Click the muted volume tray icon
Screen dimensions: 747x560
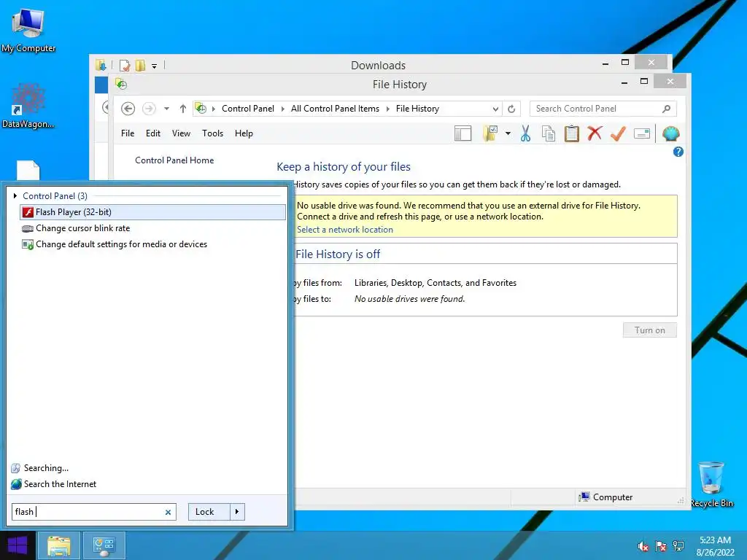click(x=643, y=546)
